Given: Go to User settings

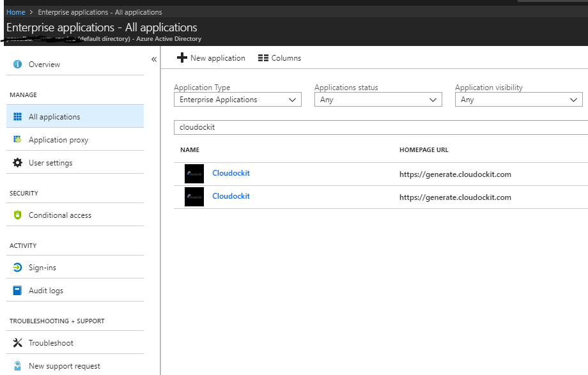Looking at the screenshot, I should click(x=75, y=163).
